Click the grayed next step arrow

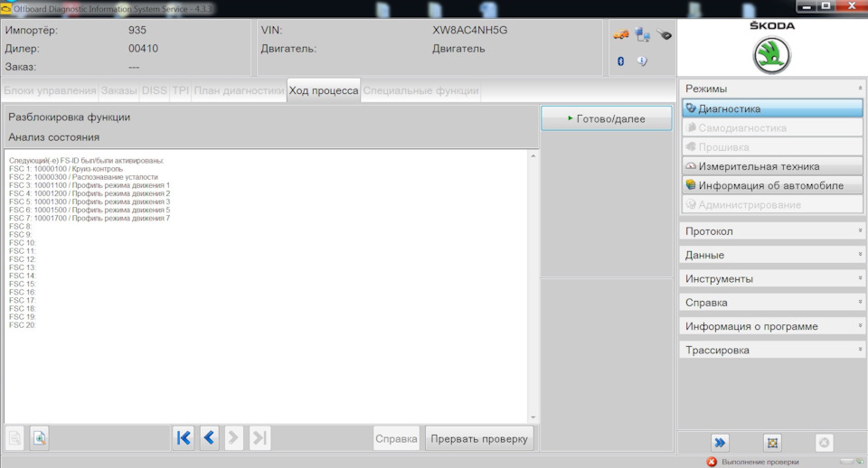[x=233, y=438]
